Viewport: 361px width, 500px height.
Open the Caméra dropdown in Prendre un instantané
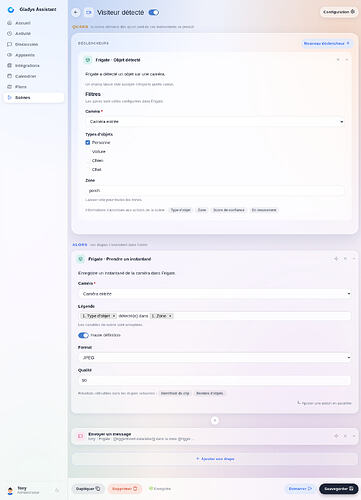(215, 294)
